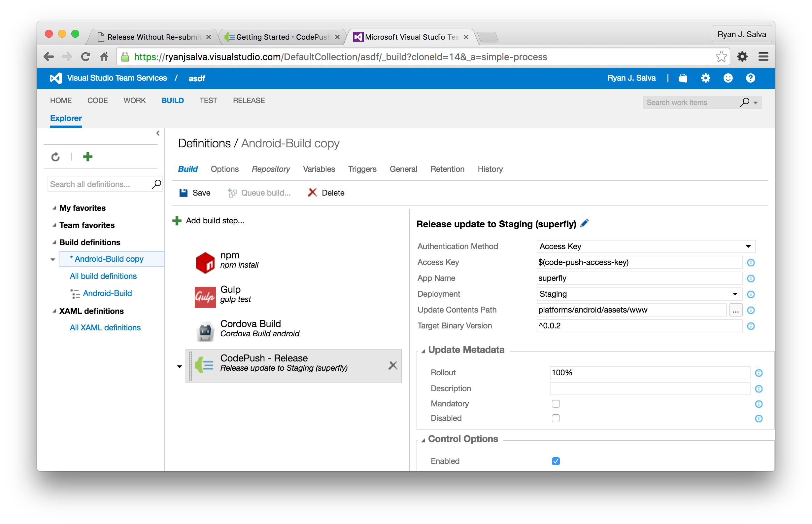Uncheck the Enabled control option
812x524 pixels.
coord(556,462)
